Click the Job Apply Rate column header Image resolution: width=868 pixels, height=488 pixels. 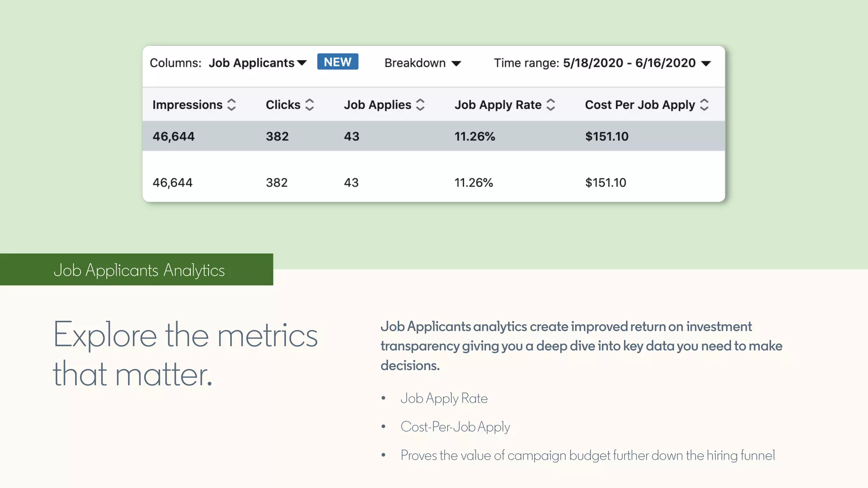point(498,105)
